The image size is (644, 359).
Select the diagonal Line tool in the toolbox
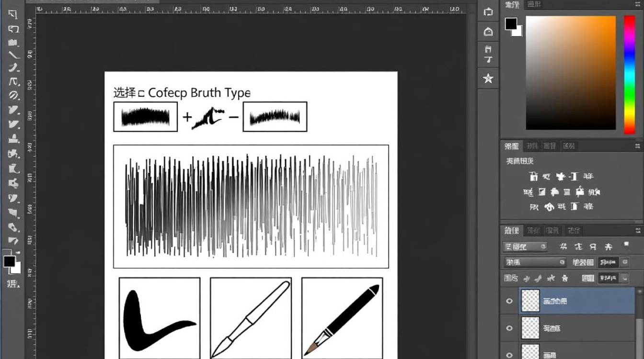click(x=13, y=55)
